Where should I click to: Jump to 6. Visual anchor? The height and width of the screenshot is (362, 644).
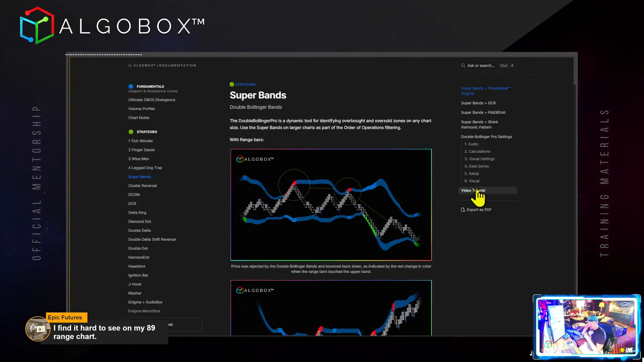click(472, 181)
